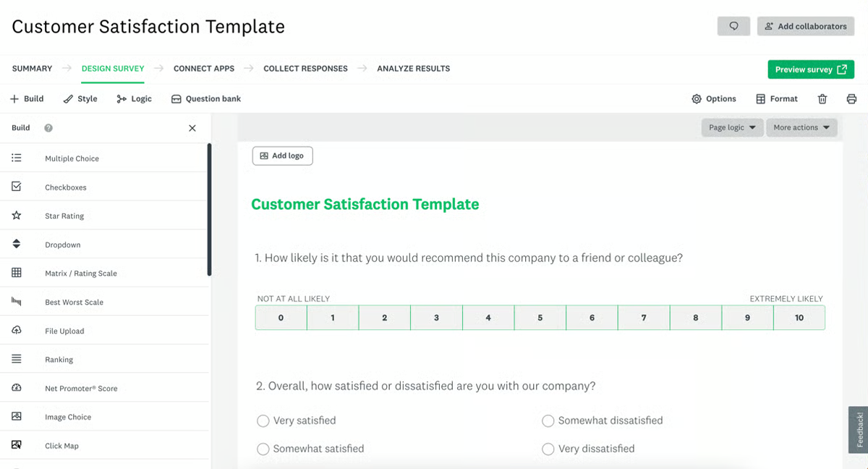Select the Star Rating question type
The width and height of the screenshot is (868, 469).
tap(65, 215)
